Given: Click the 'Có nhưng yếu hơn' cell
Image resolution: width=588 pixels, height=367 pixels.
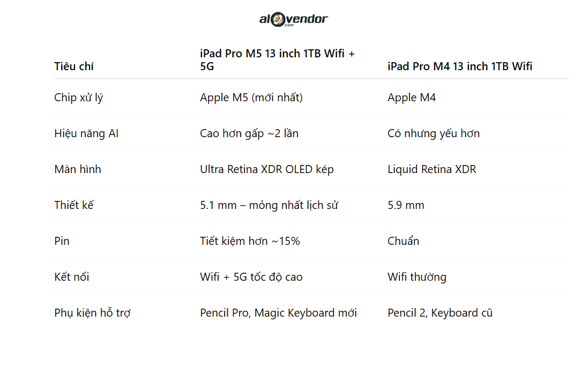Looking at the screenshot, I should pyautogui.click(x=433, y=133).
